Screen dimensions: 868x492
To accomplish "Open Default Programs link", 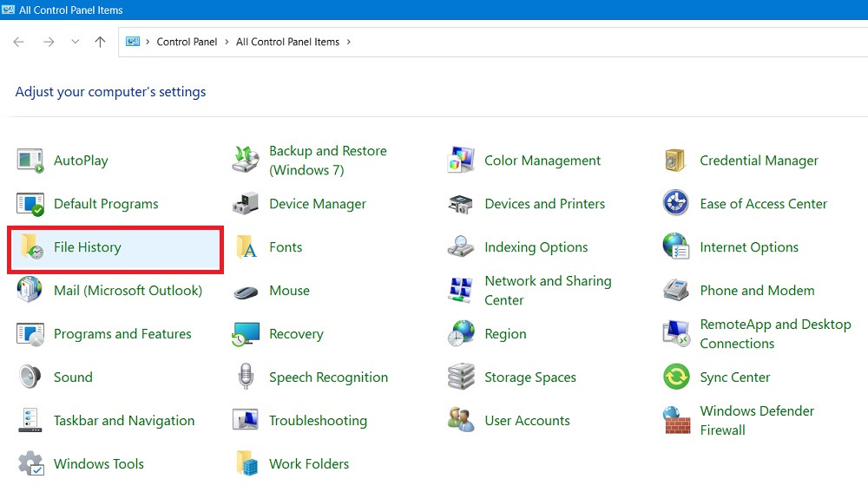I will 106,204.
